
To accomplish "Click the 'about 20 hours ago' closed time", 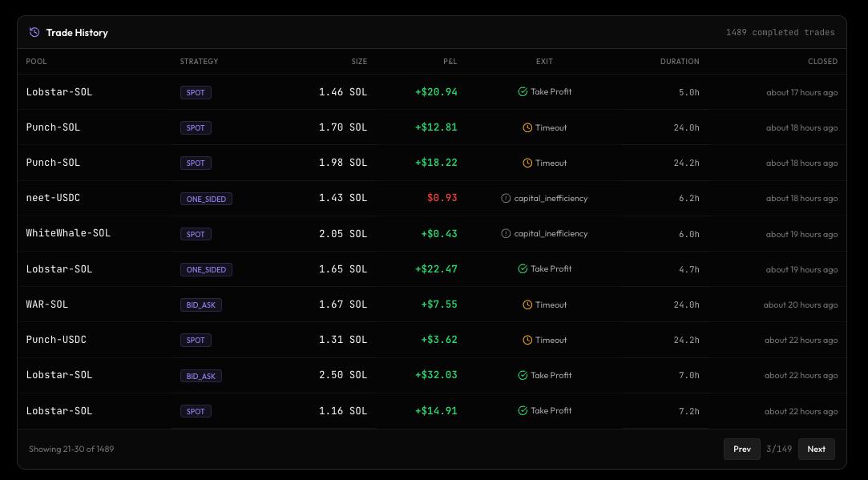I will [801, 305].
